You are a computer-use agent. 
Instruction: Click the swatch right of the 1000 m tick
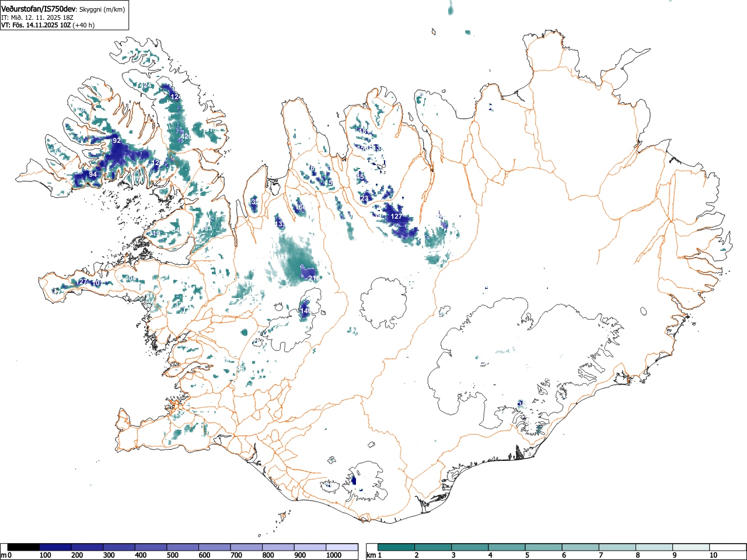pyautogui.click(x=343, y=547)
